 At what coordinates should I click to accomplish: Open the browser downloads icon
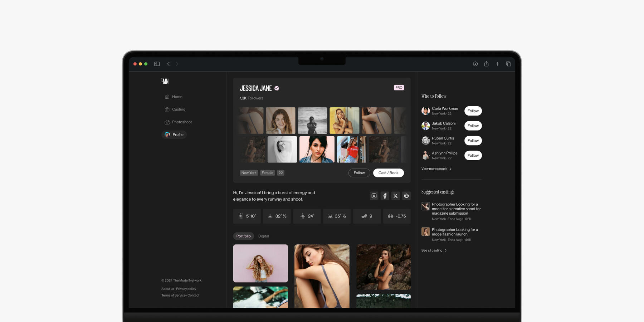[475, 64]
